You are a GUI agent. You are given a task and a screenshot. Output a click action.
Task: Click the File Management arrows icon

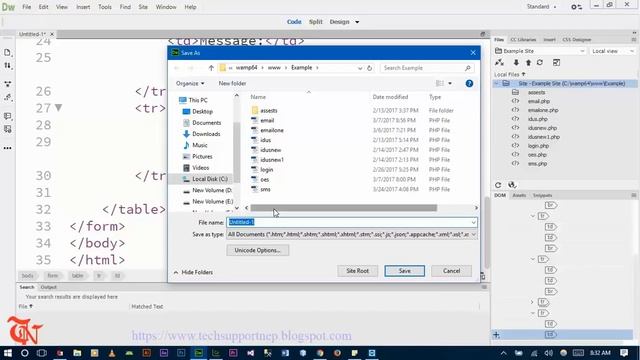(x=7, y=65)
